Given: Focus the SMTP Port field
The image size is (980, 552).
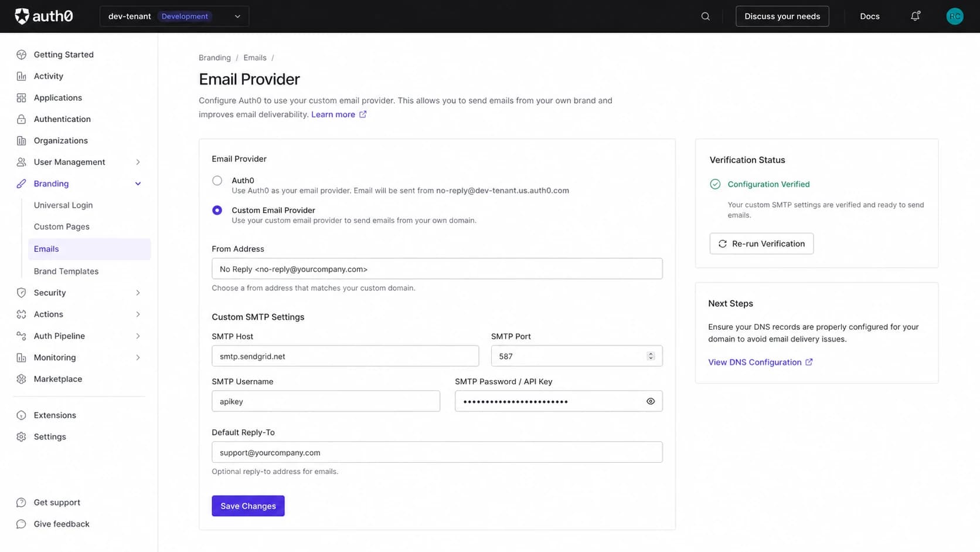Looking at the screenshot, I should click(x=577, y=356).
